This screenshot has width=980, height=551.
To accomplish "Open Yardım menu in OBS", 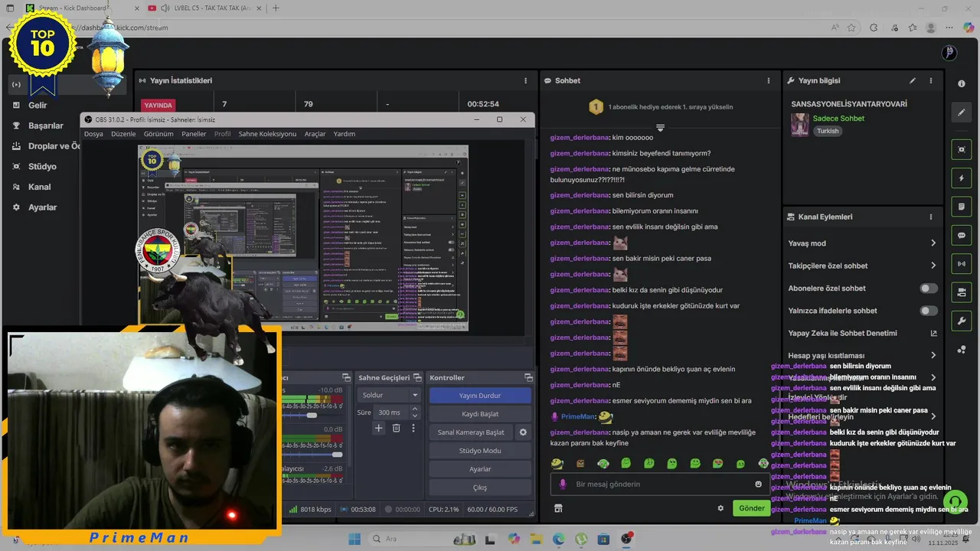I will (x=345, y=134).
